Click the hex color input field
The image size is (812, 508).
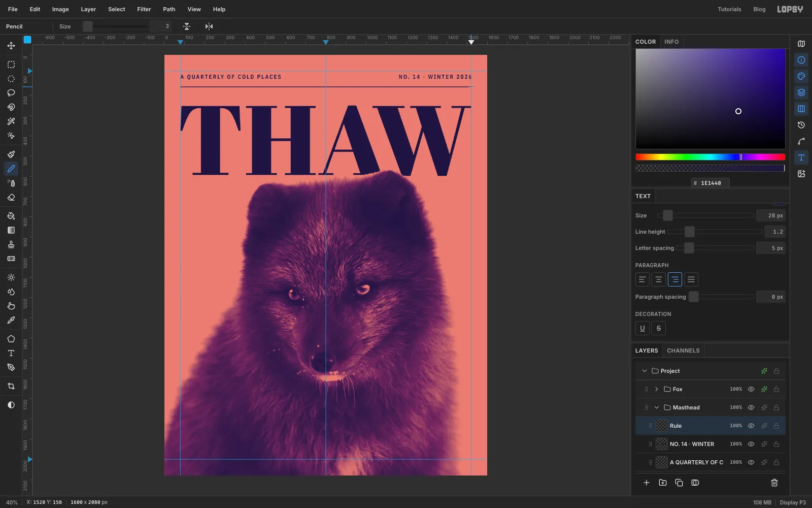pyautogui.click(x=710, y=183)
